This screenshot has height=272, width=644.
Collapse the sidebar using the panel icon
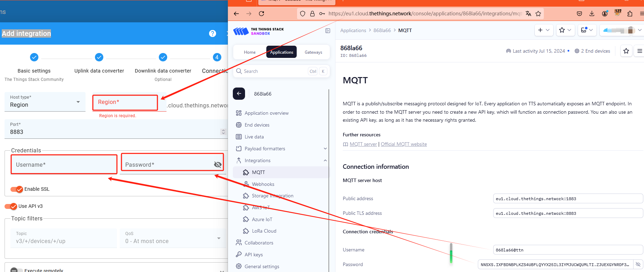click(x=328, y=31)
